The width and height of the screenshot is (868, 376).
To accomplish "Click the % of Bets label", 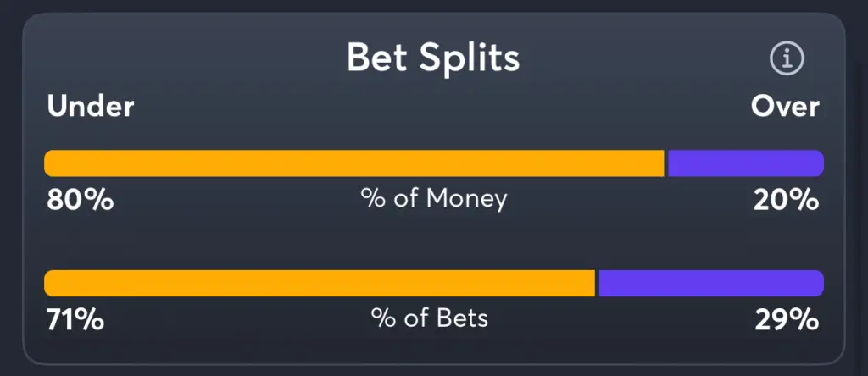I will pyautogui.click(x=430, y=318).
